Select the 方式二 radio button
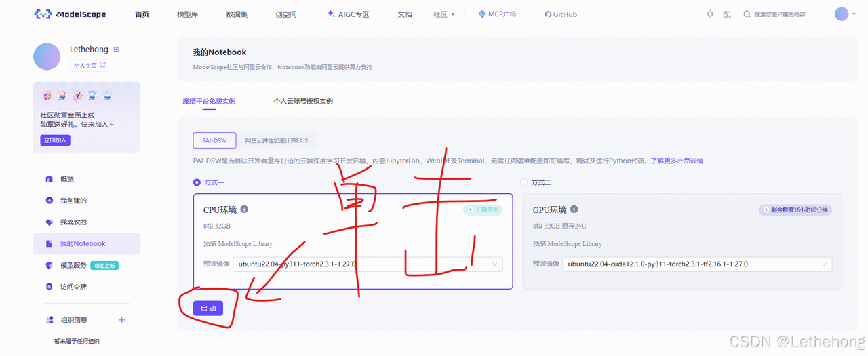This screenshot has width=868, height=356. point(524,182)
